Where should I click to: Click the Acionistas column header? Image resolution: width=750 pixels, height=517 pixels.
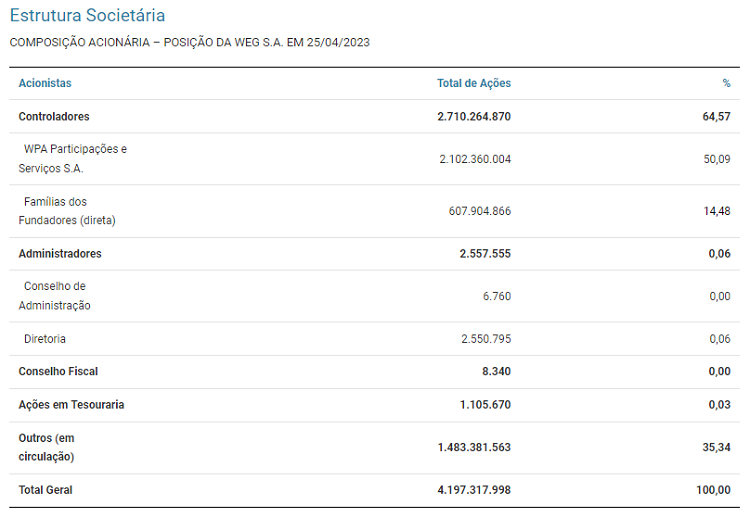click(45, 83)
